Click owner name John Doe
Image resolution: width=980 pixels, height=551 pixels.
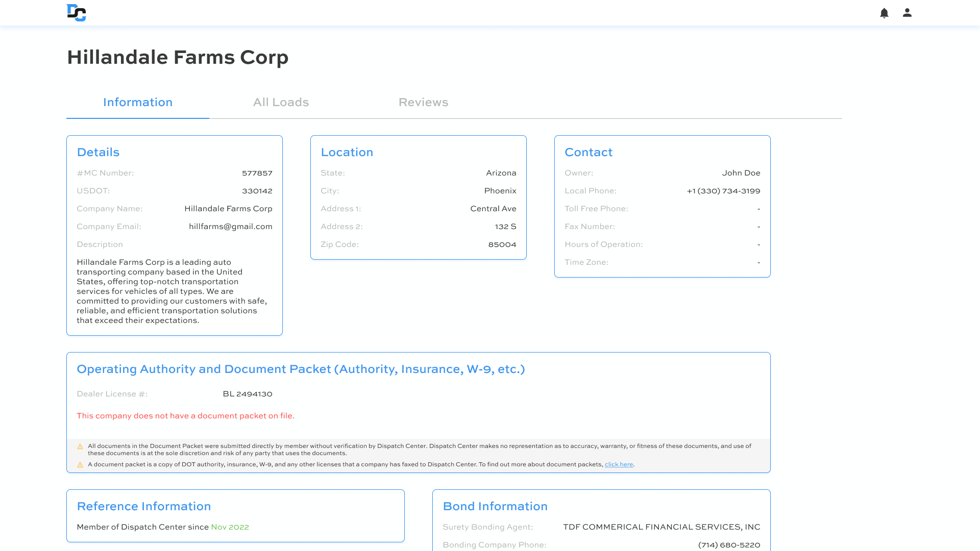[x=741, y=173]
